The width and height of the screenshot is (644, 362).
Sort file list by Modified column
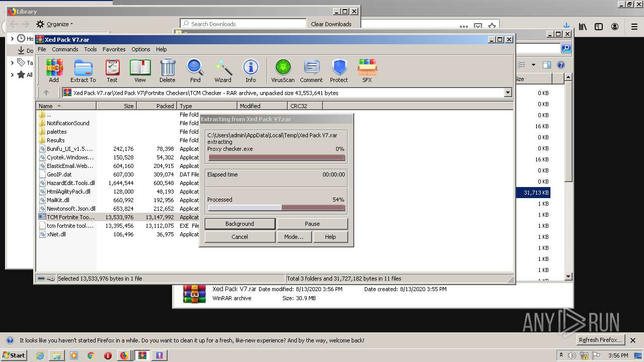[x=262, y=106]
